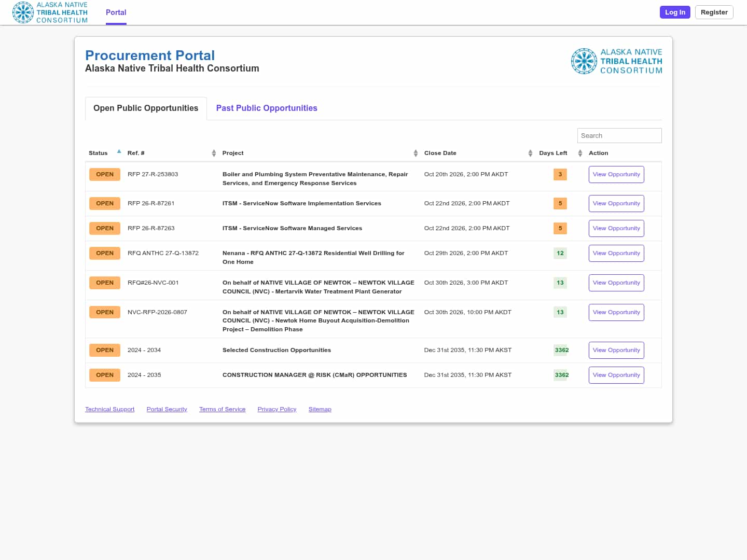Open the Sitemap footer link
The height and width of the screenshot is (560, 747).
coord(320,409)
